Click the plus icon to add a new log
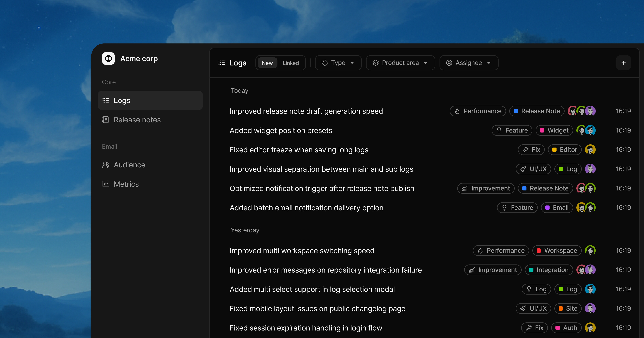Screen dimensions: 644x338 (623, 63)
